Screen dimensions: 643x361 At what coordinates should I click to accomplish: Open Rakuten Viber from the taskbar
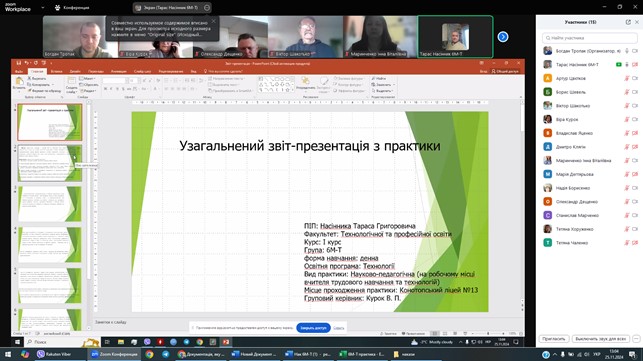click(54, 354)
